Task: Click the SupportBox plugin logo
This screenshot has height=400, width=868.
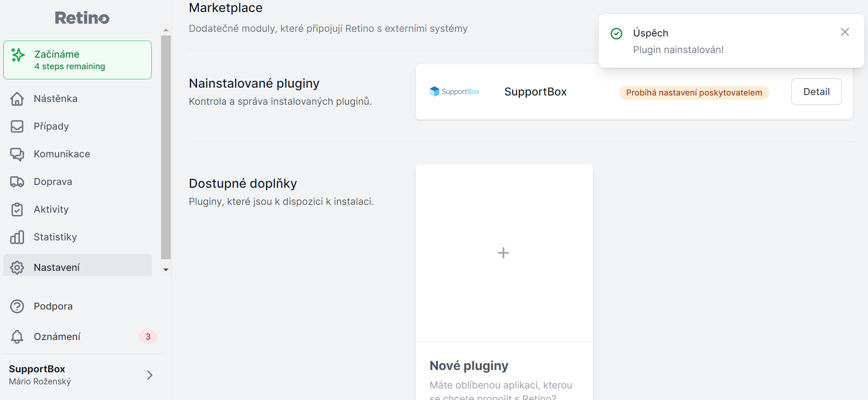Action: coord(455,91)
